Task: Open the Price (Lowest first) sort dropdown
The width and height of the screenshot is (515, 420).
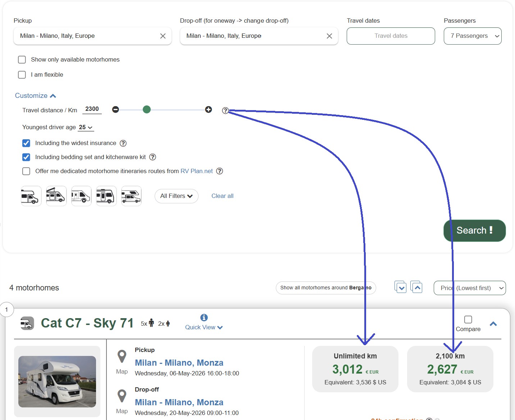Action: 470,288
